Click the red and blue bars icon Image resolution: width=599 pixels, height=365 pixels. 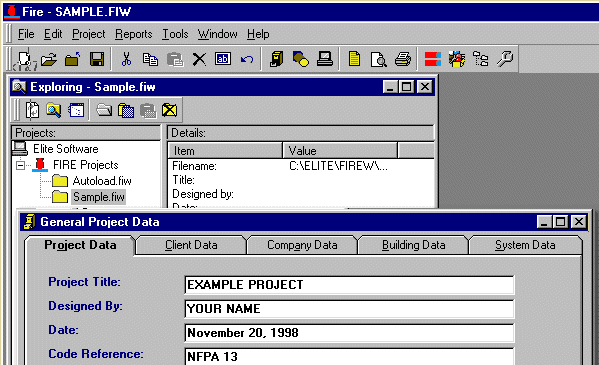tap(433, 59)
